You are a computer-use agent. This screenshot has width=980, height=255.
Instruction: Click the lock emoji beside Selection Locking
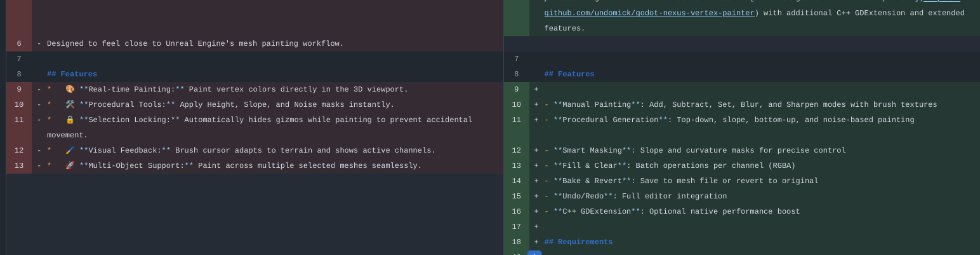tap(70, 120)
